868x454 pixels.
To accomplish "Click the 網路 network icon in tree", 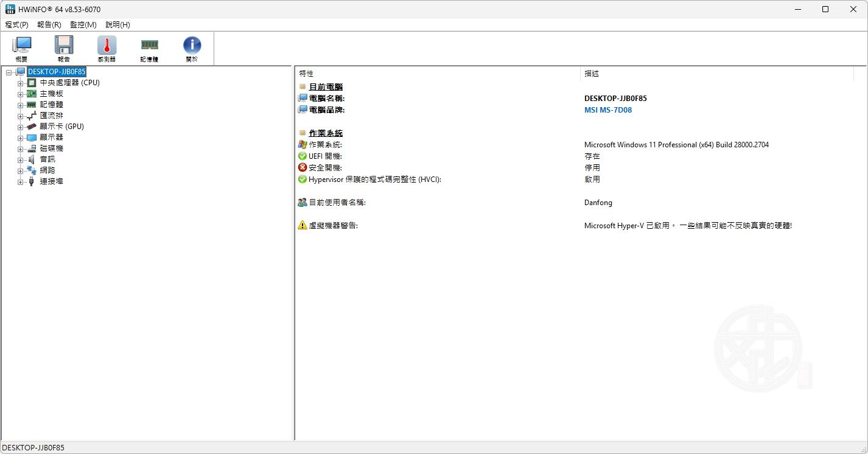I will (x=32, y=170).
